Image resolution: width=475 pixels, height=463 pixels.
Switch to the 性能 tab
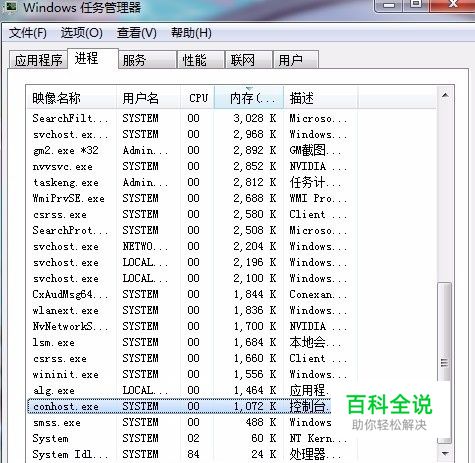tap(201, 60)
